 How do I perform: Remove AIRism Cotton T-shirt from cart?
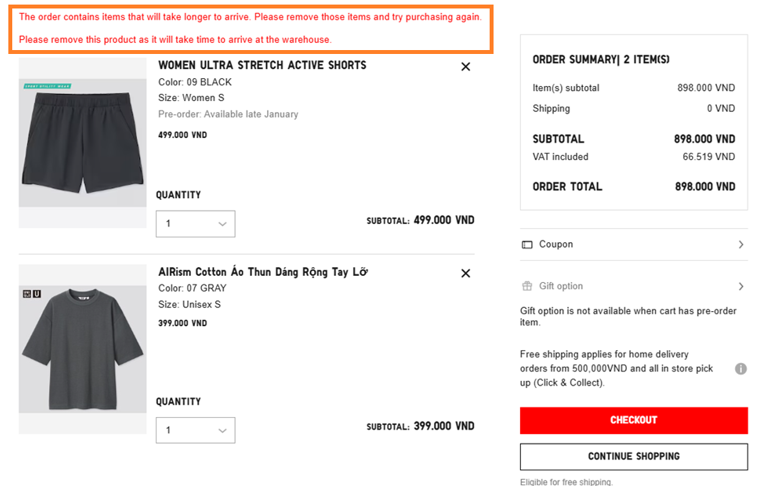point(465,273)
